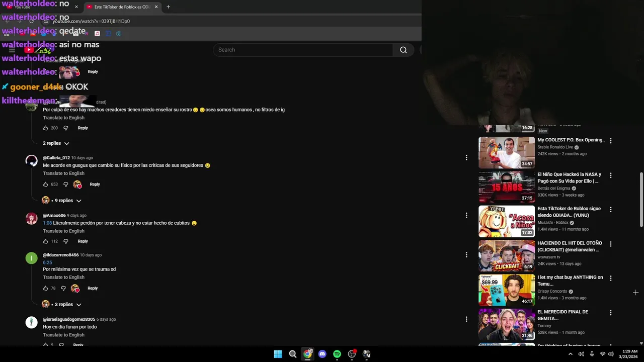Open the CLICKBAIT thumbnail by wowasam tv
This screenshot has height=362, width=644.
(507, 255)
